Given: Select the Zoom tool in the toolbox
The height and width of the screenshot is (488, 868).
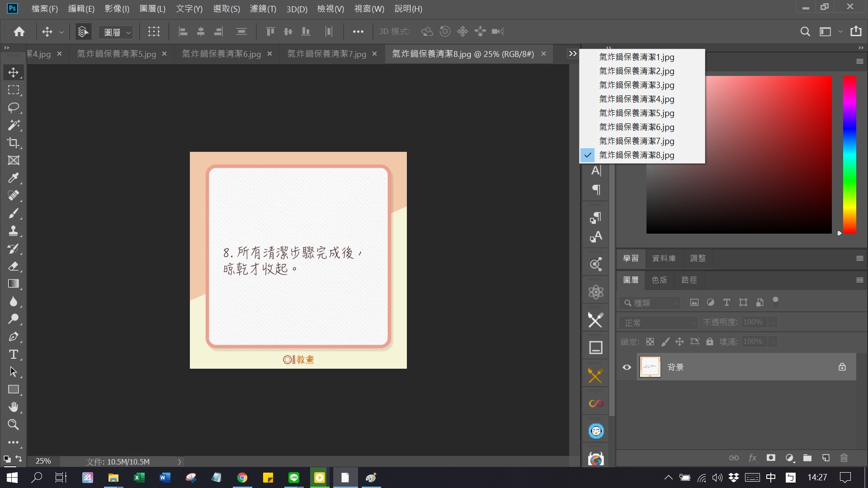Looking at the screenshot, I should tap(14, 424).
